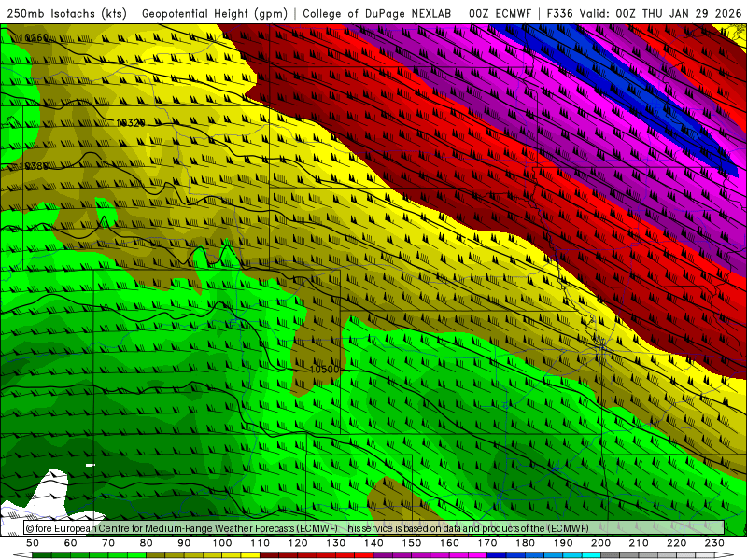747x560 pixels.
Task: Click the 130 value on the color scale
Action: pyautogui.click(x=336, y=543)
